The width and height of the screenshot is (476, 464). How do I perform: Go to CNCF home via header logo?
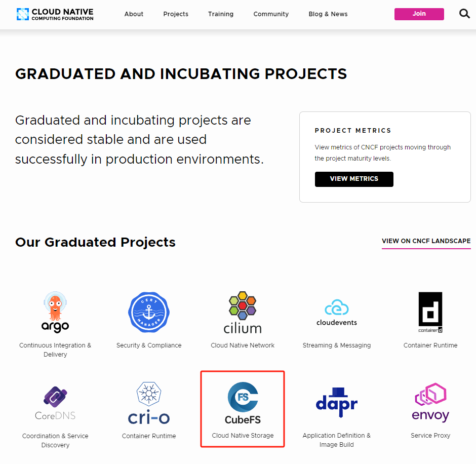pyautogui.click(x=55, y=14)
